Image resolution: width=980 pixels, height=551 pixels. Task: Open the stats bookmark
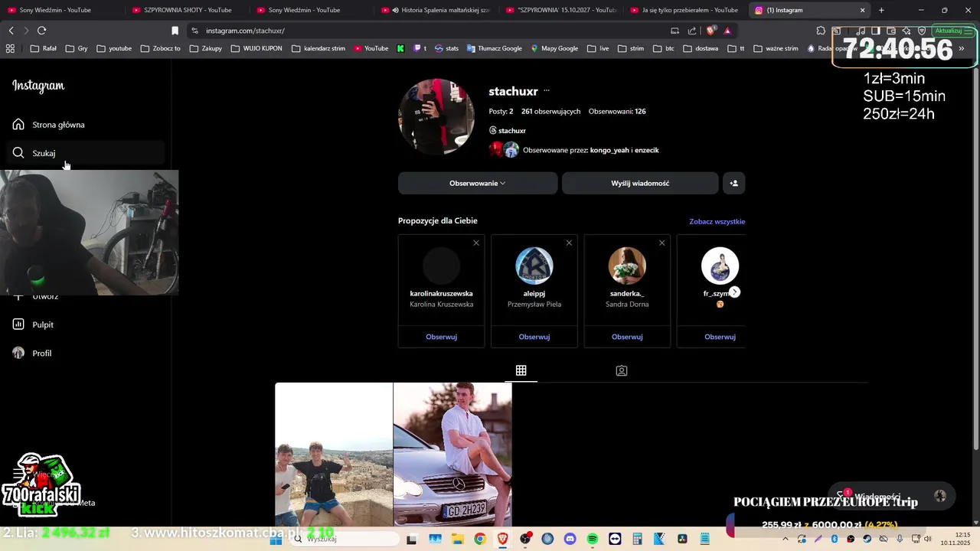[x=446, y=48]
